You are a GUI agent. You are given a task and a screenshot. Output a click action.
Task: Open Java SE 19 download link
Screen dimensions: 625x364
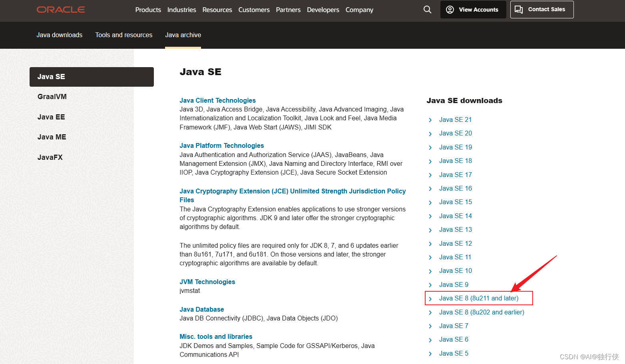[x=456, y=147]
